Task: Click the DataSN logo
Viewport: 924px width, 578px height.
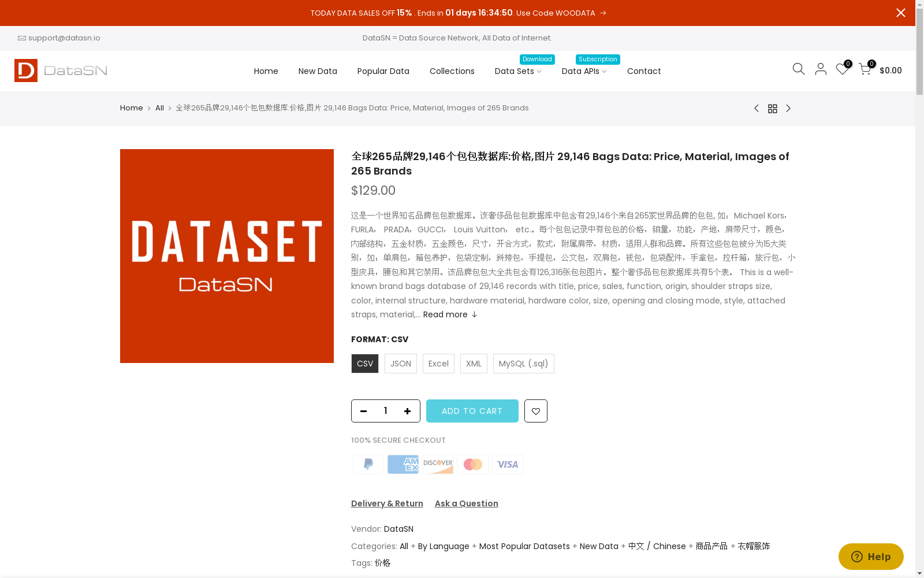Action: point(61,71)
